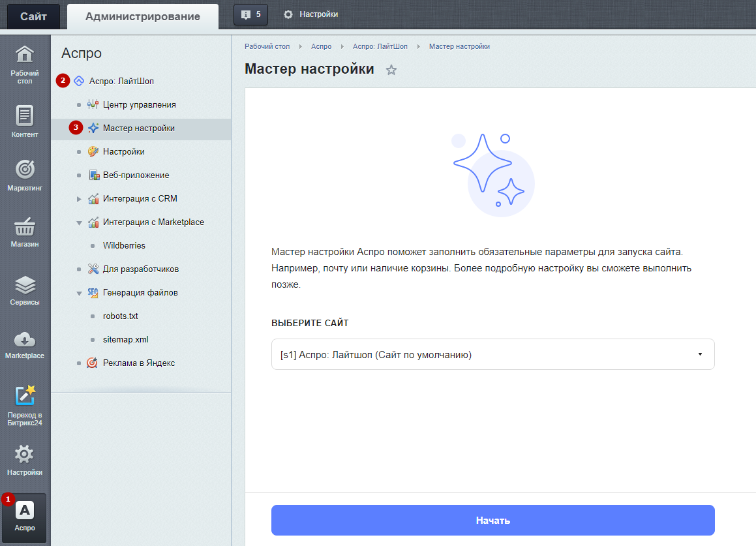Click the Реклама в Яндекс target icon
The height and width of the screenshot is (546, 756).
tap(92, 363)
